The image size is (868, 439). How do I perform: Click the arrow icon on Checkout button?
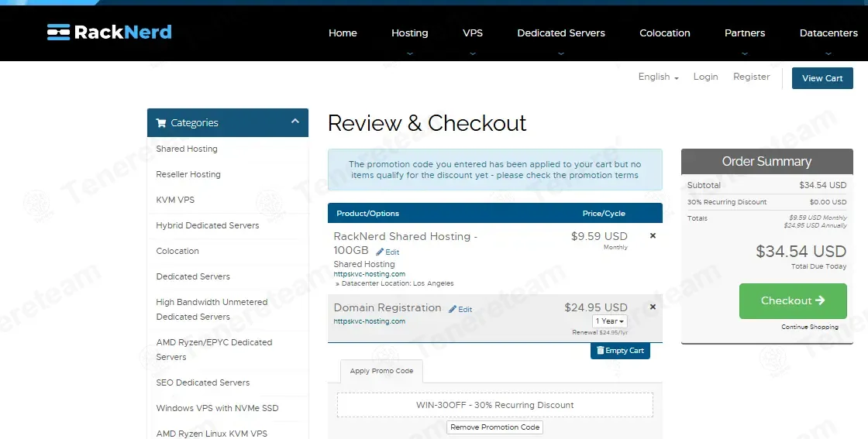pos(820,300)
